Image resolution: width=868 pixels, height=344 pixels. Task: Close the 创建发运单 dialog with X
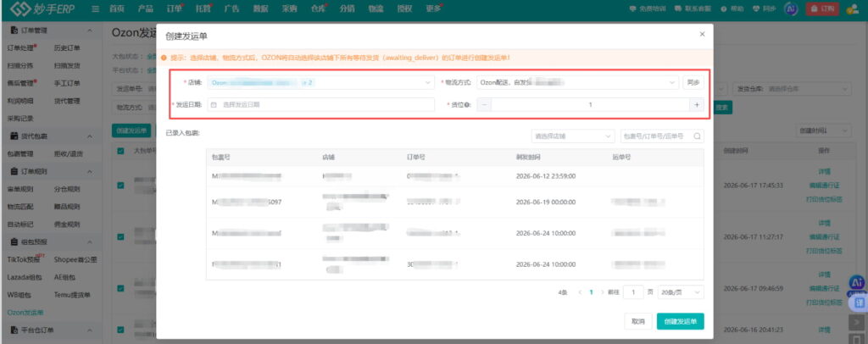(x=702, y=34)
